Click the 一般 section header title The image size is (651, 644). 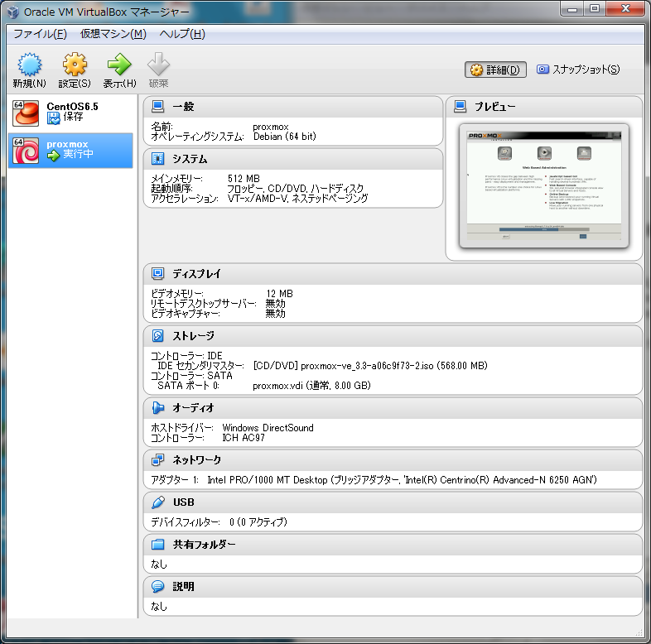tap(183, 107)
